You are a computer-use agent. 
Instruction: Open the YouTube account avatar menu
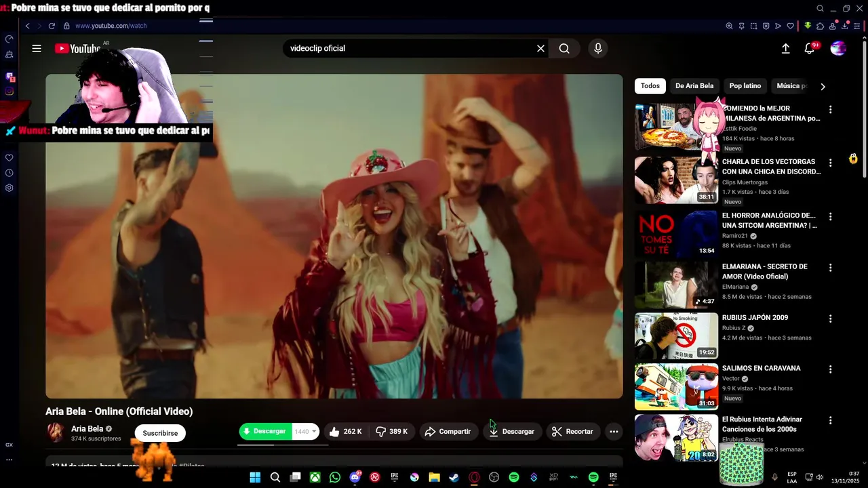pyautogui.click(x=838, y=48)
